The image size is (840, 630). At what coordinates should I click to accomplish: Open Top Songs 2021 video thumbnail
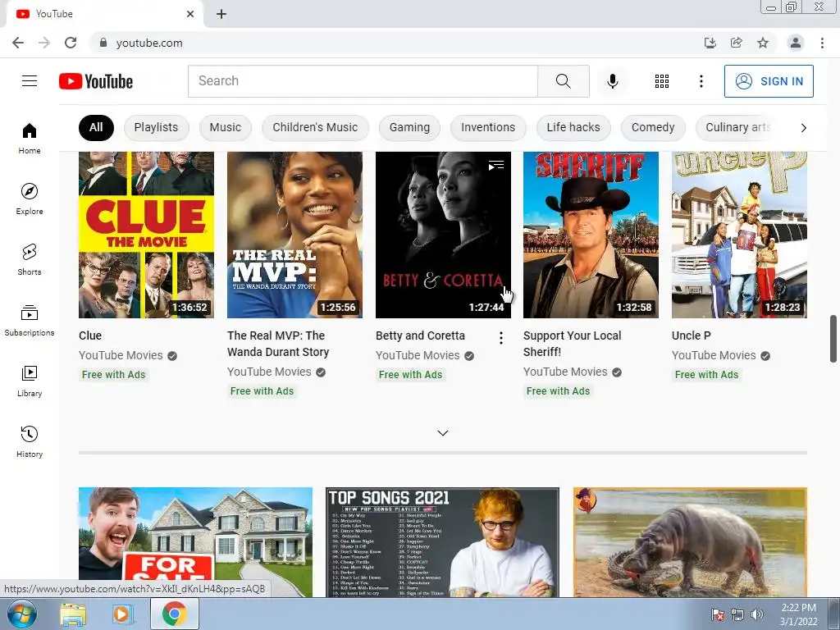click(x=442, y=542)
